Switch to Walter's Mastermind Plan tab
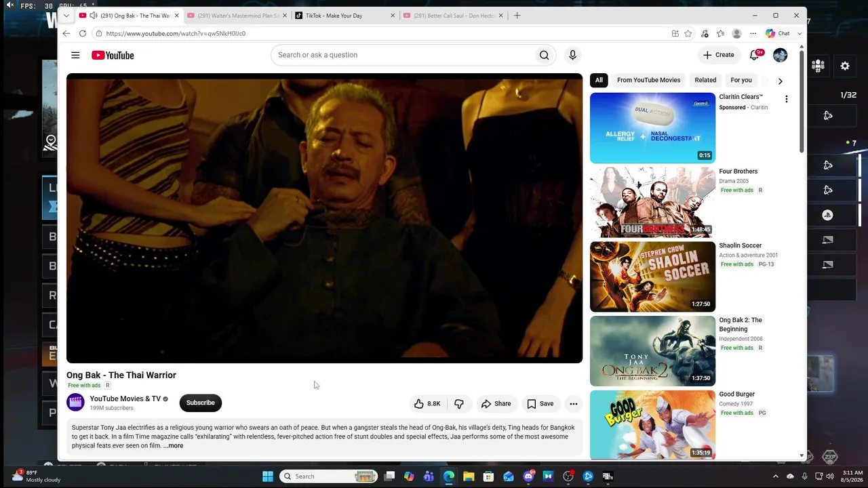This screenshot has width=868, height=488. pos(237,16)
